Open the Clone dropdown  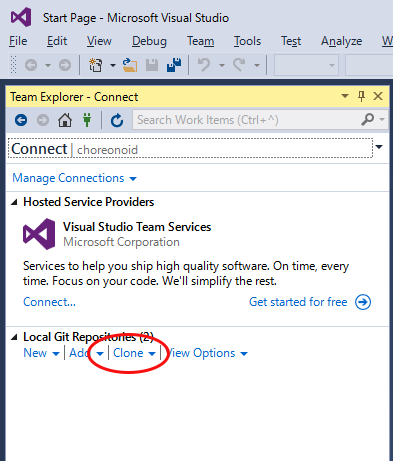point(134,353)
